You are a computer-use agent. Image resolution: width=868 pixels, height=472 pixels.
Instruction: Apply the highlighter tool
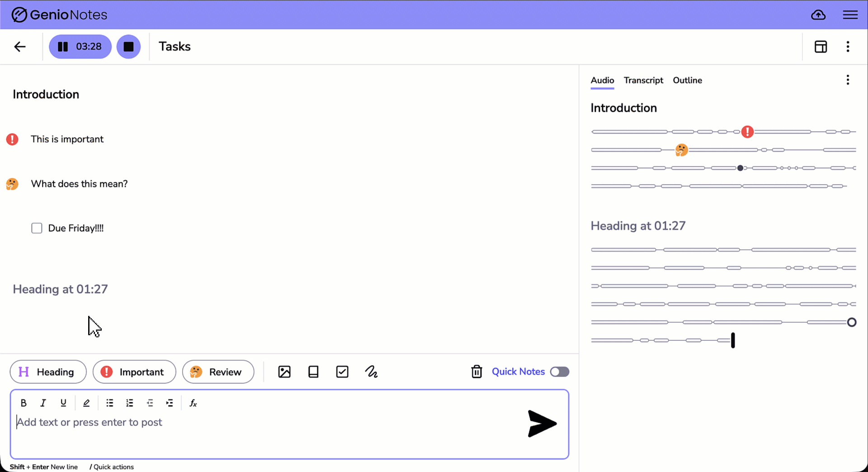click(86, 403)
